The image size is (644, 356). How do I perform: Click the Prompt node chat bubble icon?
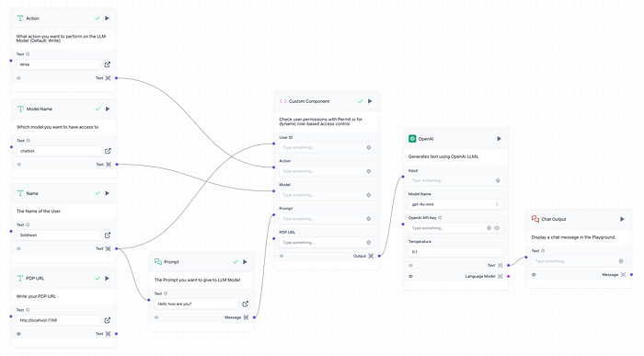coord(157,261)
